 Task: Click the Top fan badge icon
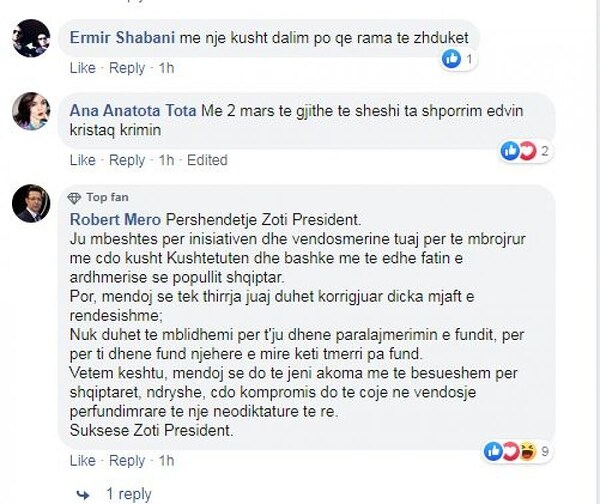pyautogui.click(x=74, y=197)
